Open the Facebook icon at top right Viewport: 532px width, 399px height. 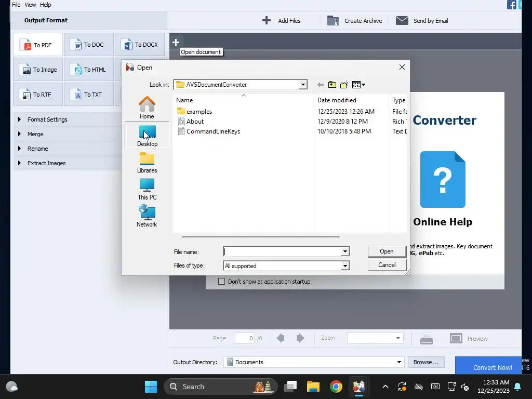[511, 5]
